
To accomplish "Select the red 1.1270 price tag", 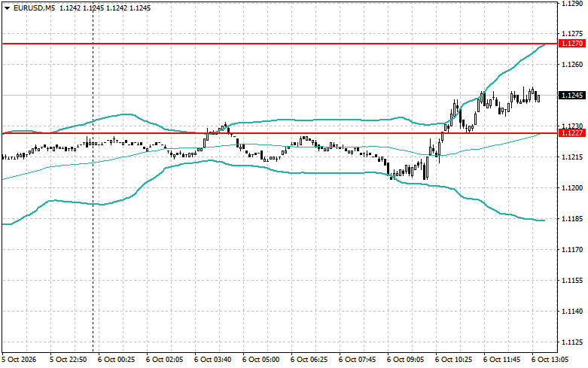I will (571, 44).
